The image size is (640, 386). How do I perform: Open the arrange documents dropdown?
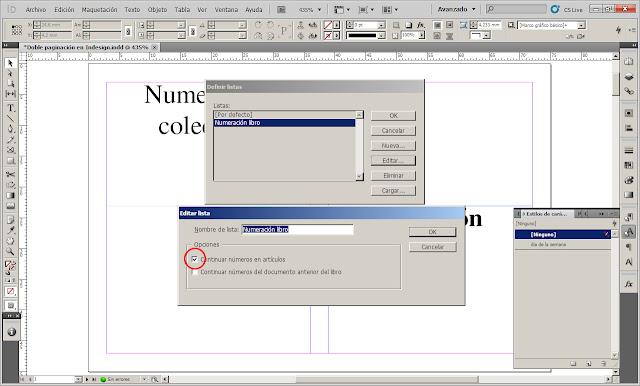(390, 9)
